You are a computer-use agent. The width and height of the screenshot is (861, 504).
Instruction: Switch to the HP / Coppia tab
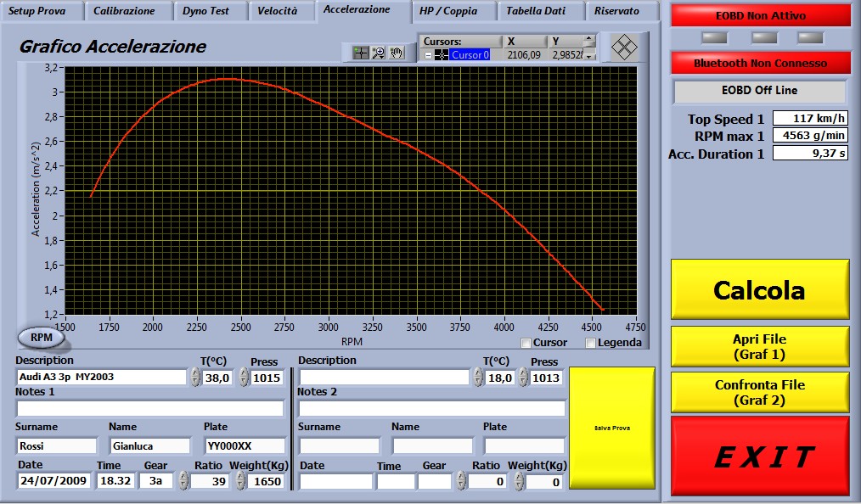click(448, 11)
